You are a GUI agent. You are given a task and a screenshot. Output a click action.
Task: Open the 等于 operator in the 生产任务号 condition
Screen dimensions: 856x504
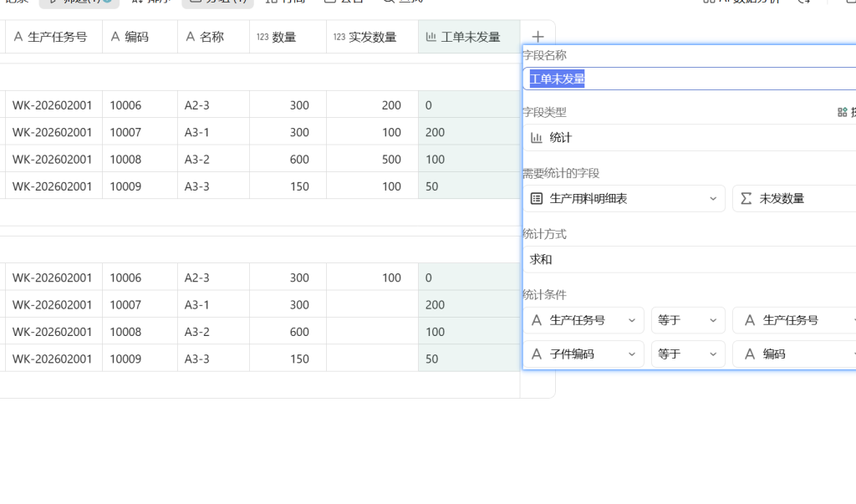[688, 320]
